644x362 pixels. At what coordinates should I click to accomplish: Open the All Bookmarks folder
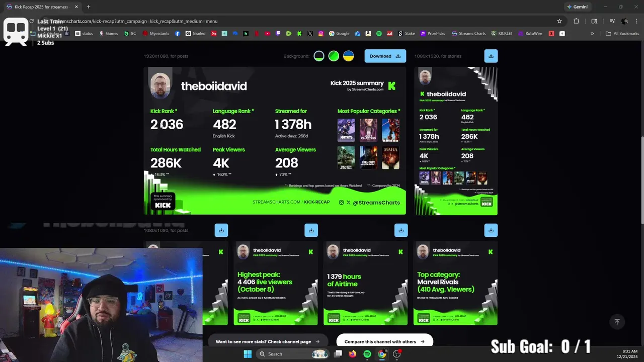[622, 34]
